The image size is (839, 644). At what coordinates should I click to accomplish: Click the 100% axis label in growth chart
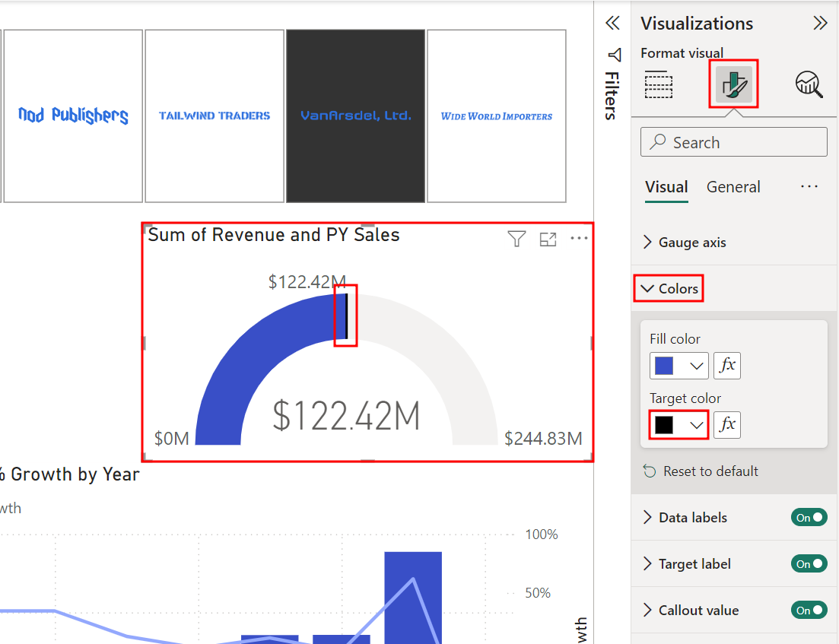pyautogui.click(x=542, y=535)
